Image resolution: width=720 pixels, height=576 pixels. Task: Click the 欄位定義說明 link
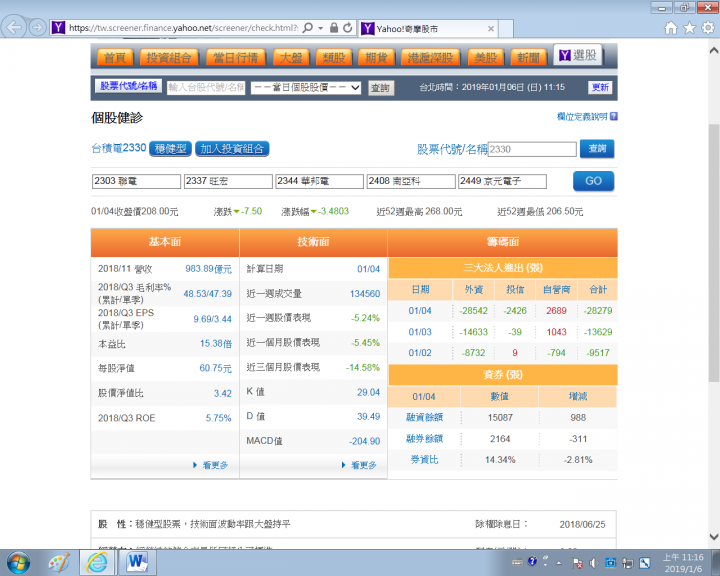tap(582, 116)
